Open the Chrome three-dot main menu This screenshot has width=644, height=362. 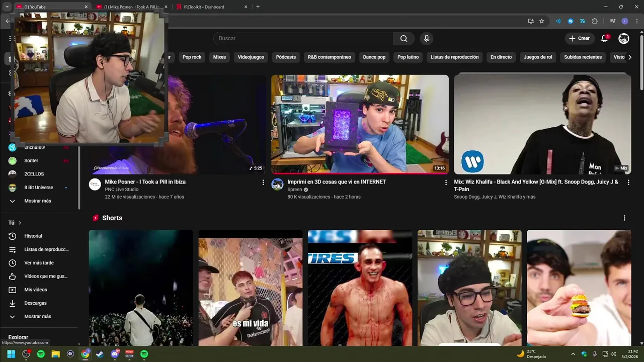(x=637, y=21)
